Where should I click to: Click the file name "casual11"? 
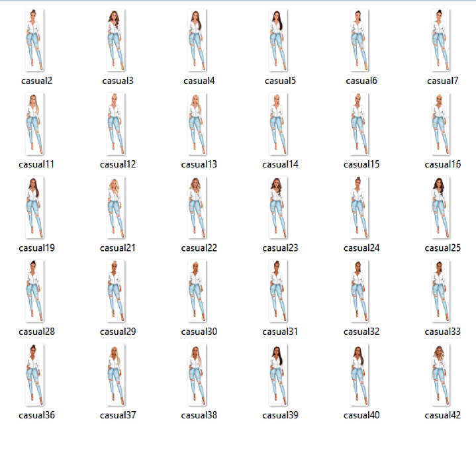[x=36, y=164]
